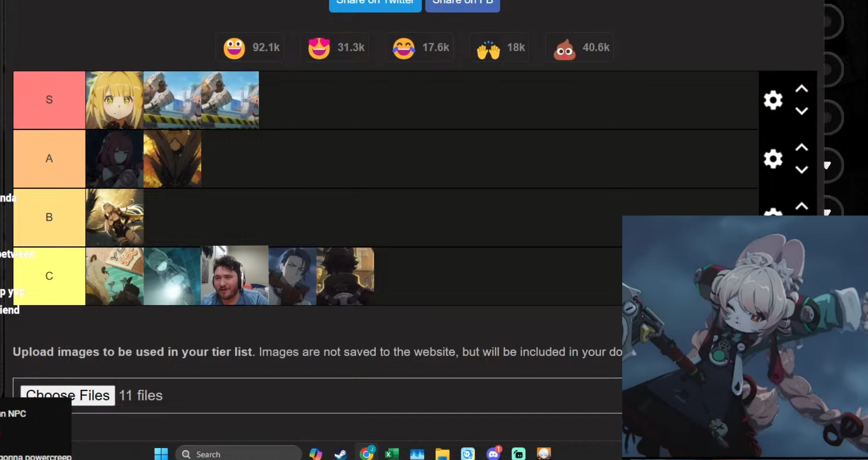The width and height of the screenshot is (868, 460).
Task: Open the blue face icon taskbar app
Action: point(468,454)
